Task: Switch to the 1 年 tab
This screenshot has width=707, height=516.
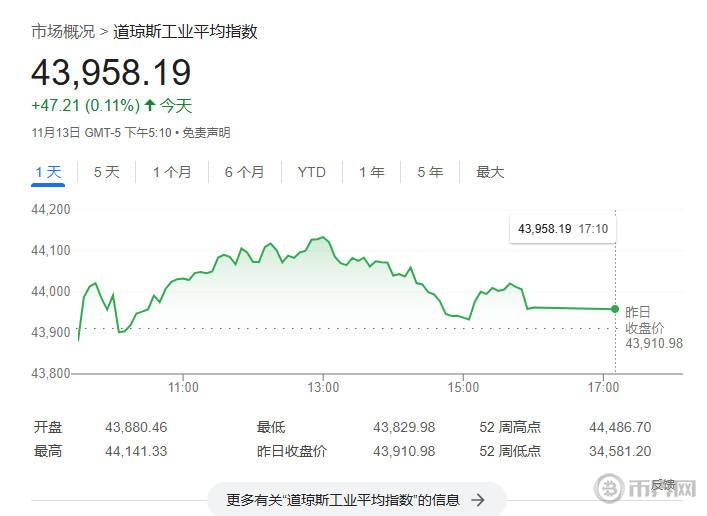Action: [372, 172]
